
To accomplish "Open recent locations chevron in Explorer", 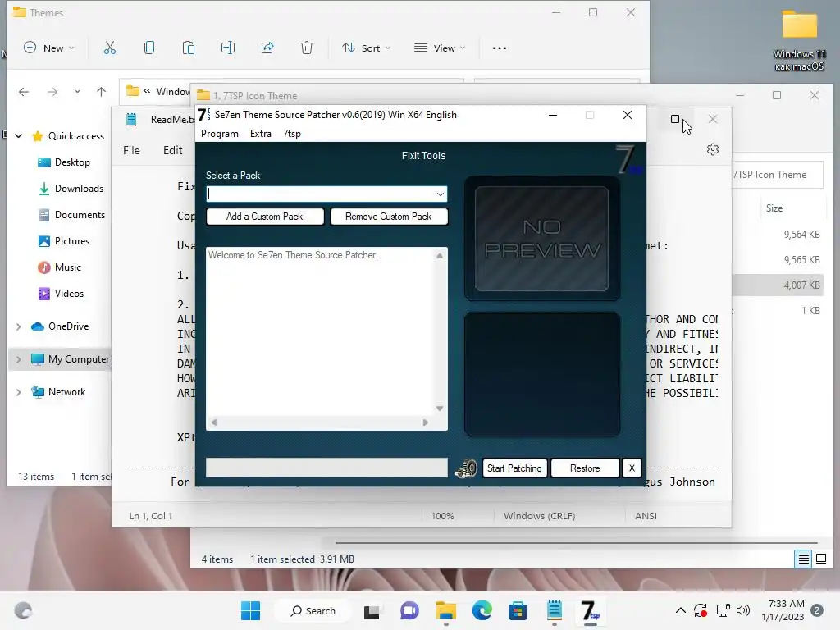I will [77, 92].
